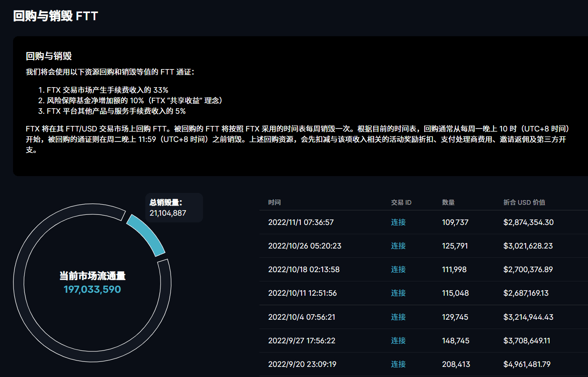Select the 时间 column header
Image resolution: width=588 pixels, height=377 pixels.
(x=274, y=202)
